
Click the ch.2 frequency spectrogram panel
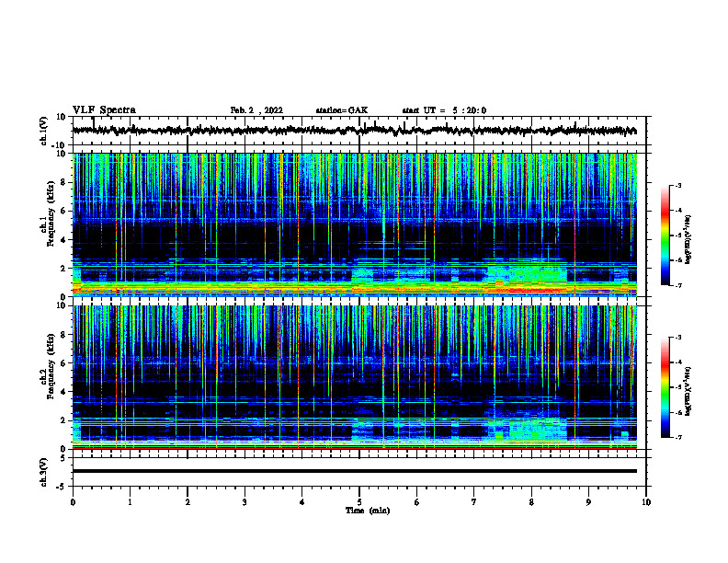pos(355,377)
